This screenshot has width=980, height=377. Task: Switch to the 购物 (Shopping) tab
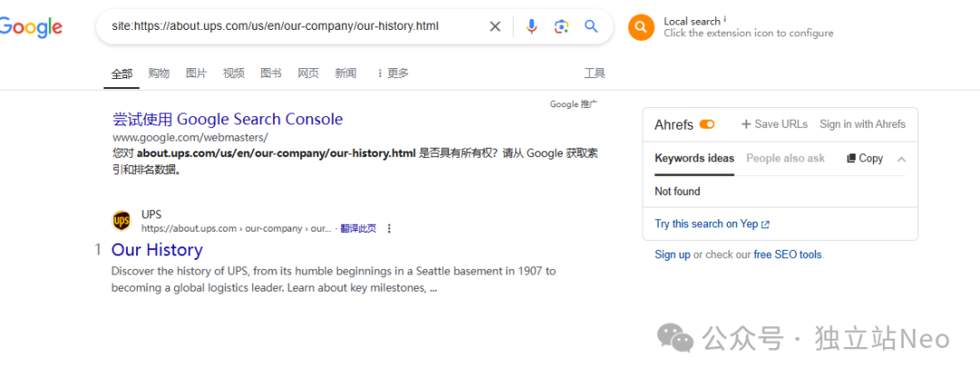159,74
